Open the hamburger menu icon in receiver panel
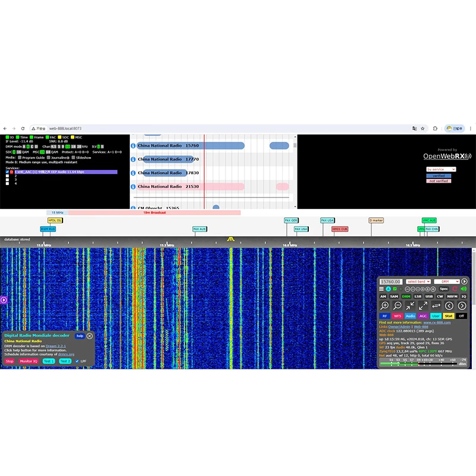476x476 pixels. click(381, 289)
